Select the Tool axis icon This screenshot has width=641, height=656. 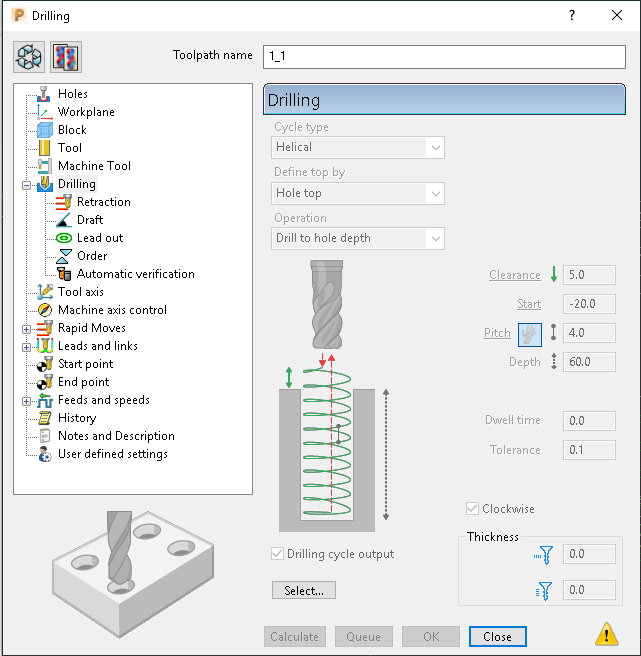(x=44, y=292)
